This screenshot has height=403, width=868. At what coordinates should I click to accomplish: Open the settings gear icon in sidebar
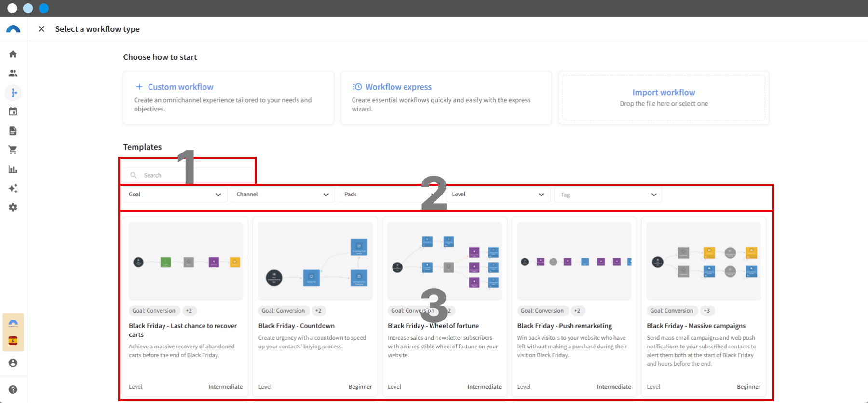pyautogui.click(x=13, y=207)
